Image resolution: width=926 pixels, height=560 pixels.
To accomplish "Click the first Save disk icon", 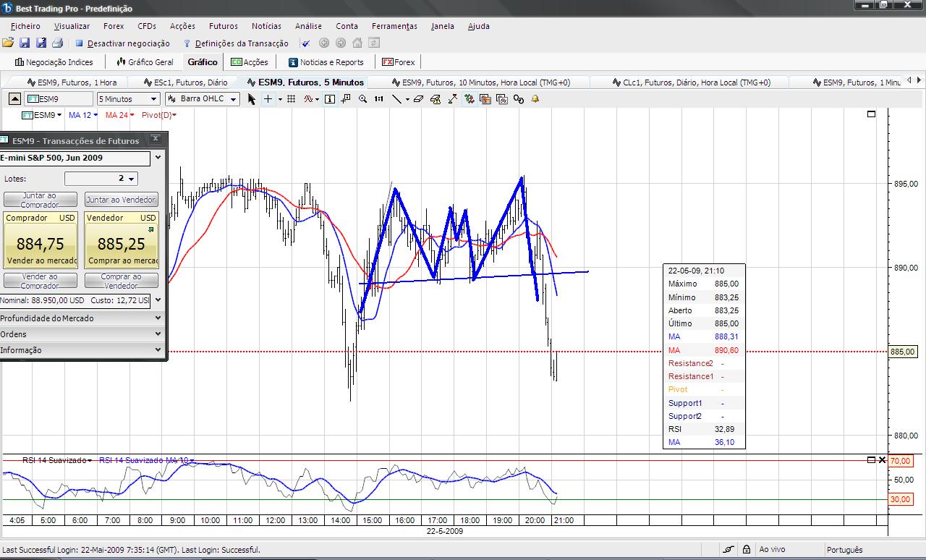I will [25, 43].
